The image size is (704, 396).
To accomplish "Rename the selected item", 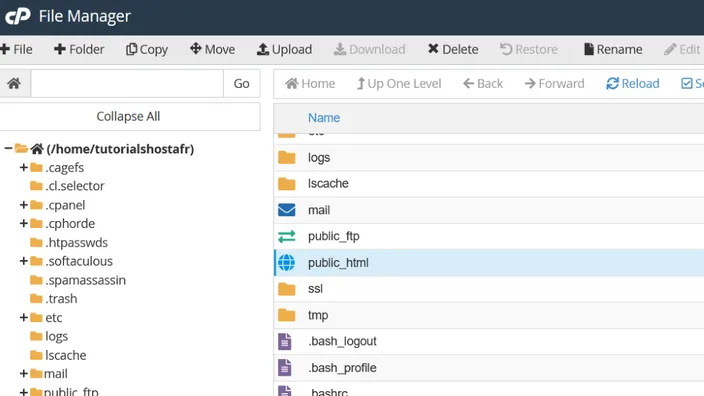I will point(613,49).
